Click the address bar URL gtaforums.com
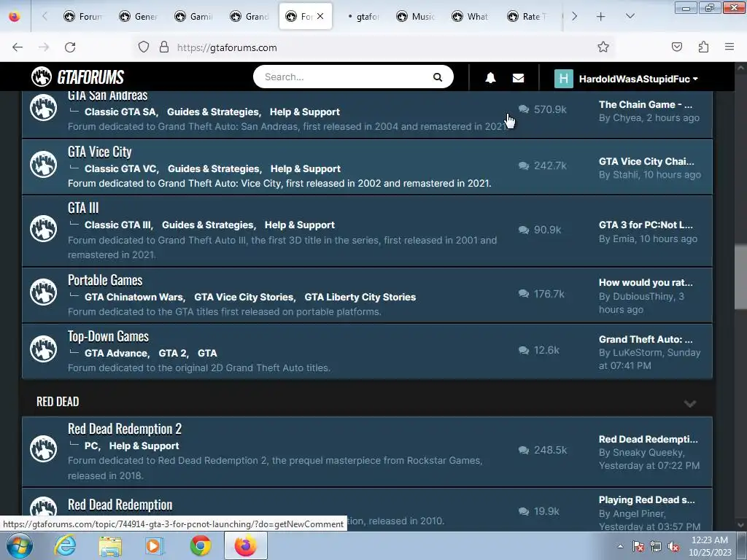 [227, 47]
